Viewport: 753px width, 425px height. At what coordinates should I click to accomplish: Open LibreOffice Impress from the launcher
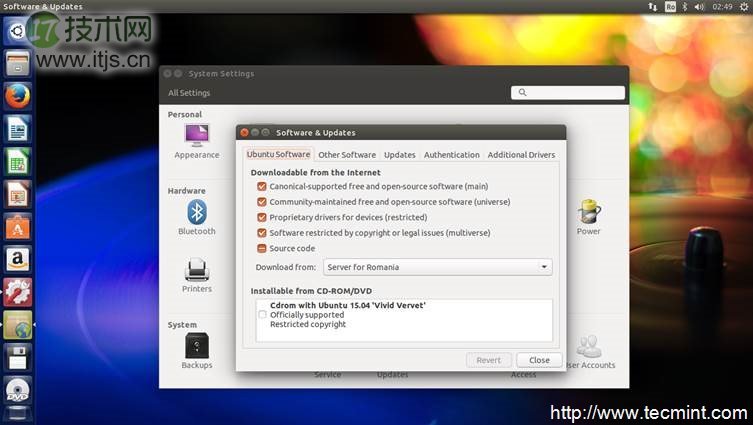click(x=17, y=194)
